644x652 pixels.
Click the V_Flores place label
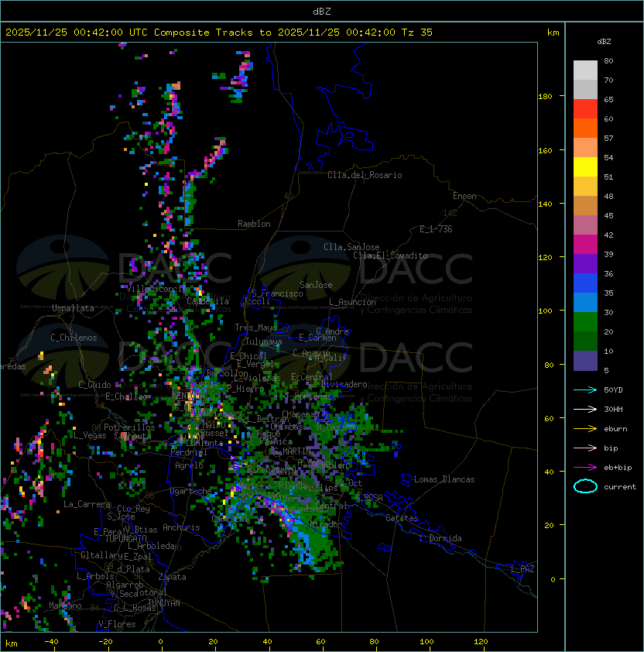(x=117, y=624)
